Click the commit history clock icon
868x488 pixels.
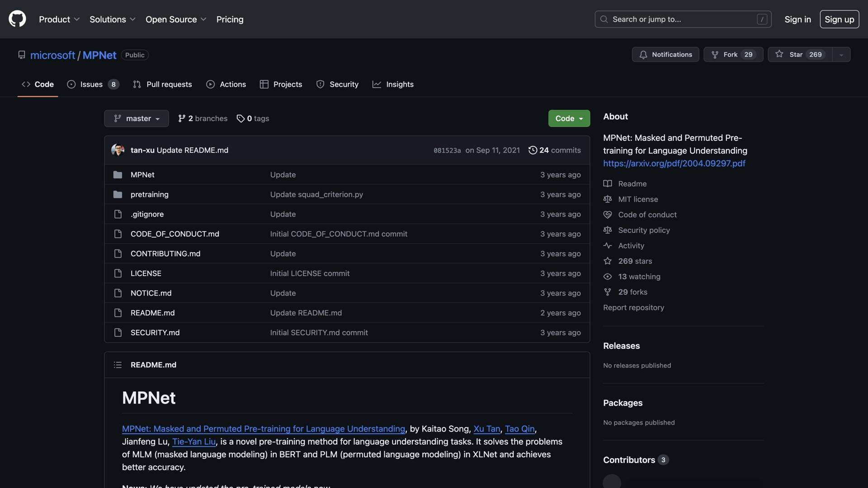click(533, 150)
